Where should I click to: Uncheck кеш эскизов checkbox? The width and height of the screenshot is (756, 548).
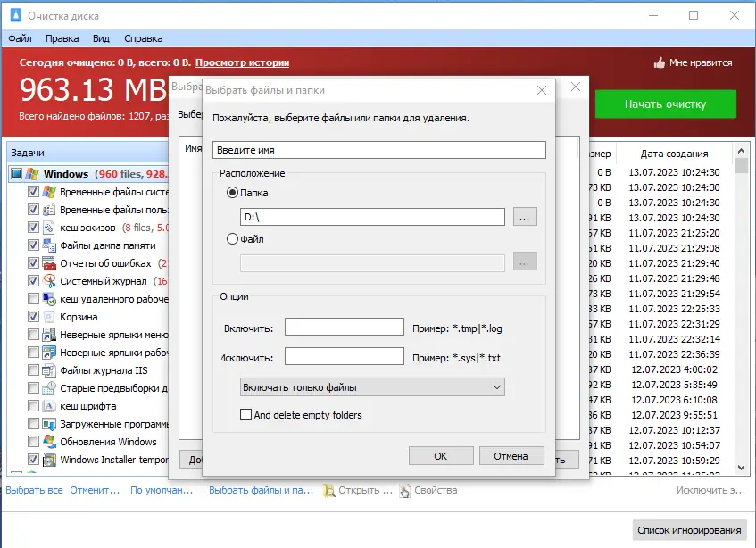(33, 227)
